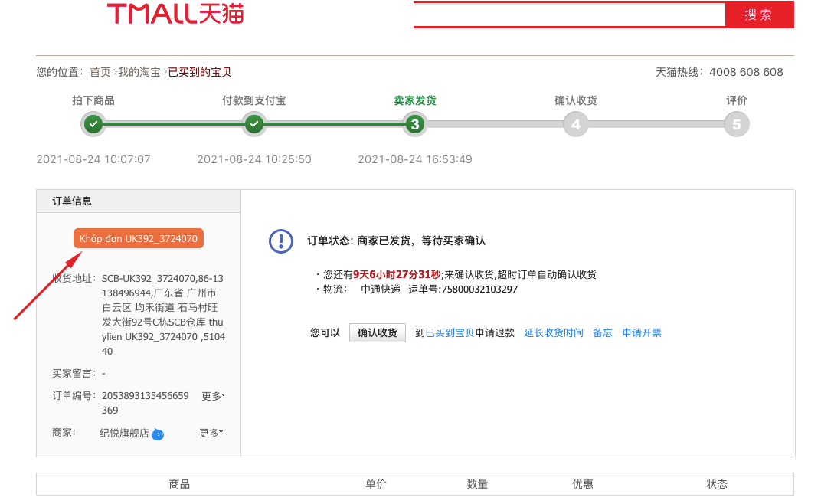The width and height of the screenshot is (821, 504).
Task: Click the red 搜索 search button
Action: (x=759, y=15)
